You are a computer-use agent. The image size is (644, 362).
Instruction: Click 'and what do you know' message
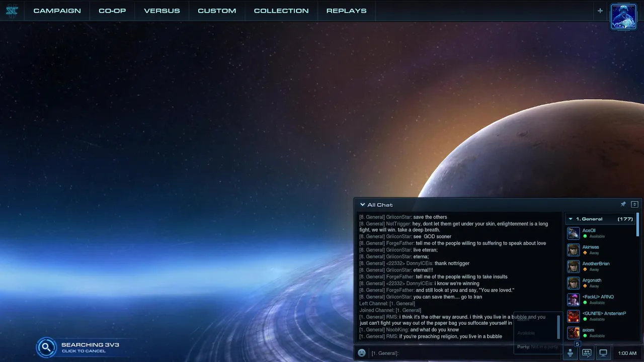coord(434,330)
